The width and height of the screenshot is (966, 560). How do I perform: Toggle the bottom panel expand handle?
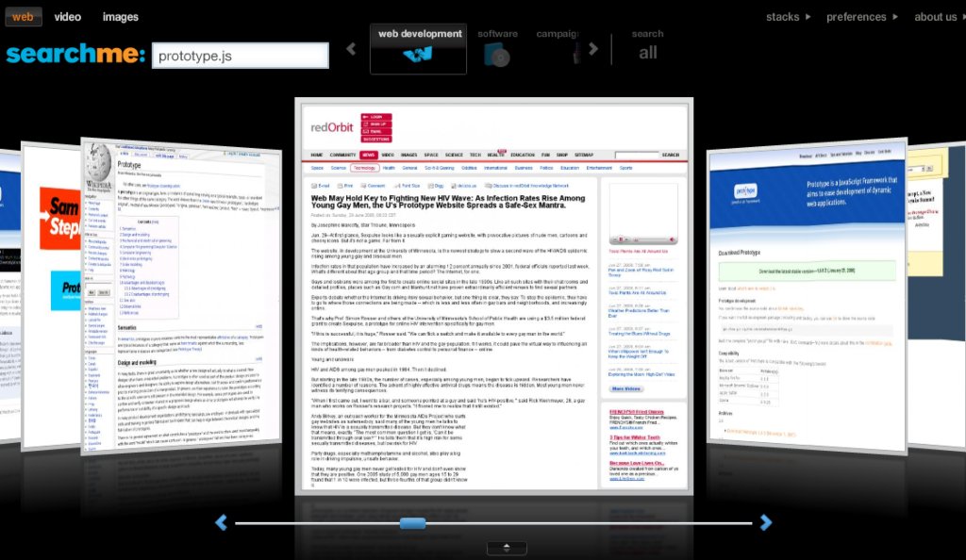507,548
